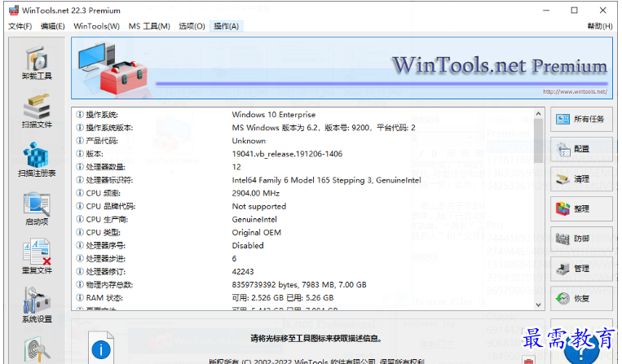
Task: Open the 系统设置 system tweaker icon
Action: click(37, 305)
